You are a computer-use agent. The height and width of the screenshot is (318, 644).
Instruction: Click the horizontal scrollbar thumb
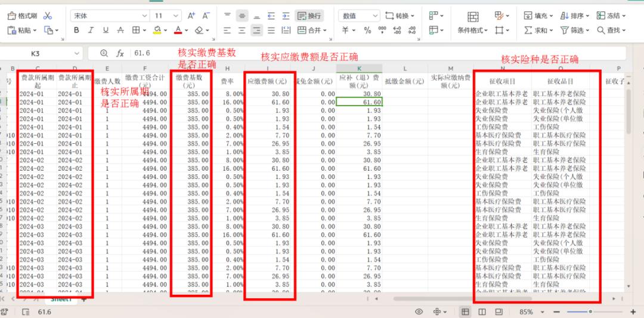tap(463, 299)
